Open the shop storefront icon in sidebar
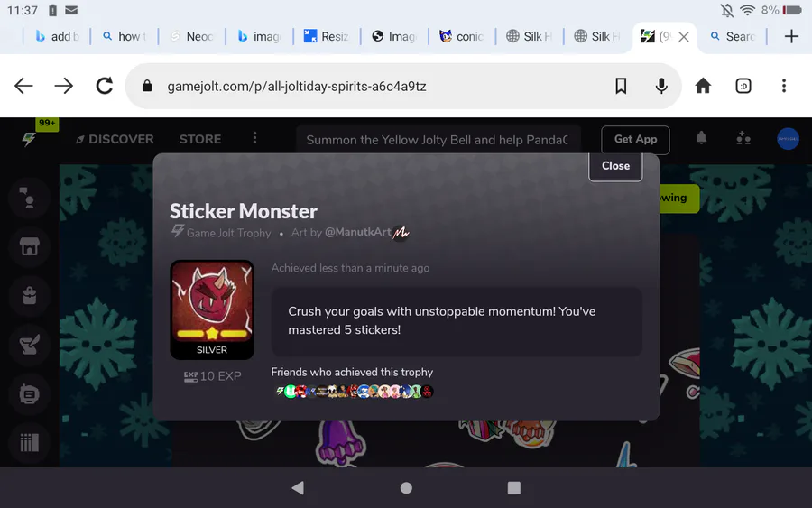 click(30, 247)
